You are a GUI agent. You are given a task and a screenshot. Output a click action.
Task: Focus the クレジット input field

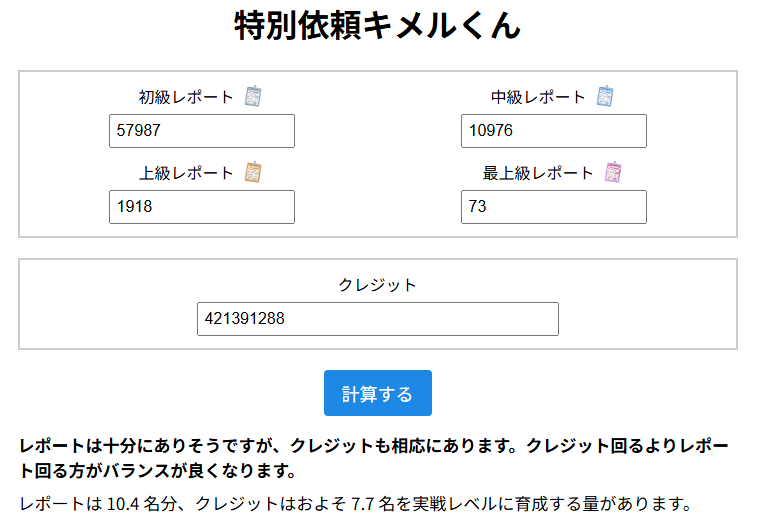click(378, 319)
